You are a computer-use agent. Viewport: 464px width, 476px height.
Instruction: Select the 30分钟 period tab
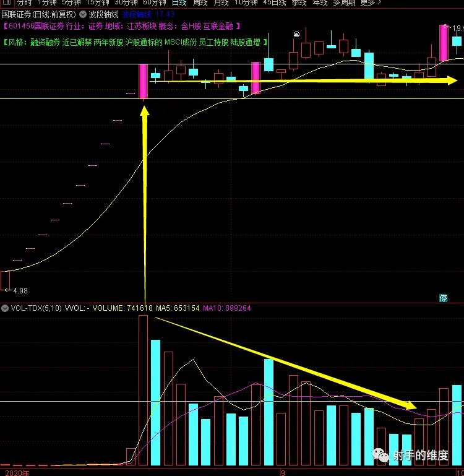click(126, 2)
